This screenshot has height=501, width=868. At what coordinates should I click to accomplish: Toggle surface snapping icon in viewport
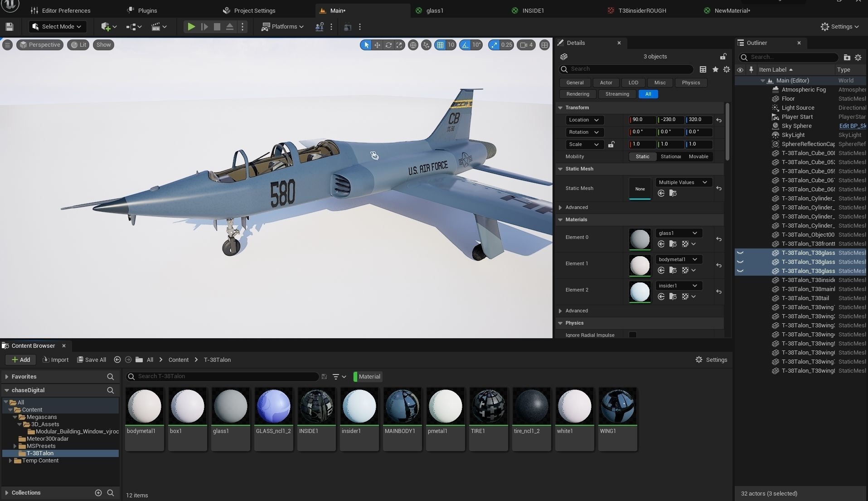tap(426, 45)
